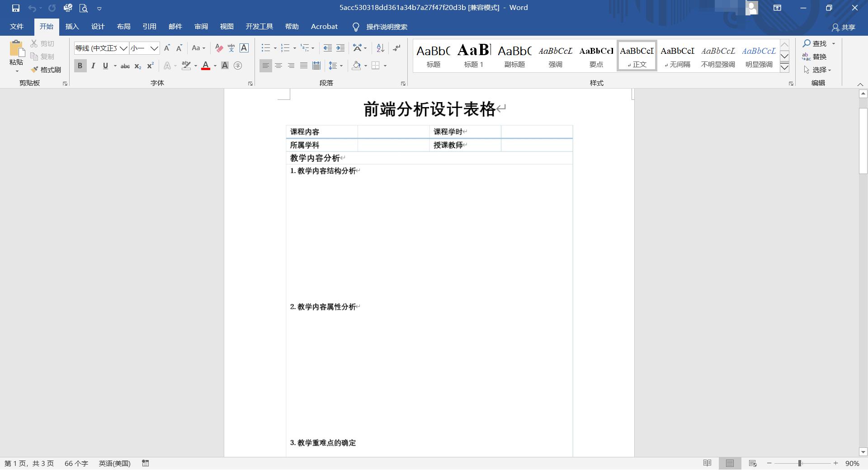Open the 审阅 ribbon tab

point(201,26)
